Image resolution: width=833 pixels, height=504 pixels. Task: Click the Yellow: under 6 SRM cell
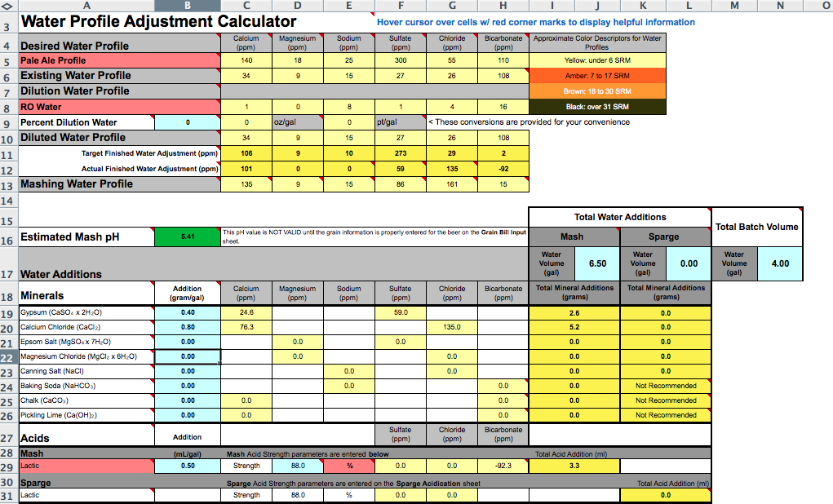[x=597, y=60]
